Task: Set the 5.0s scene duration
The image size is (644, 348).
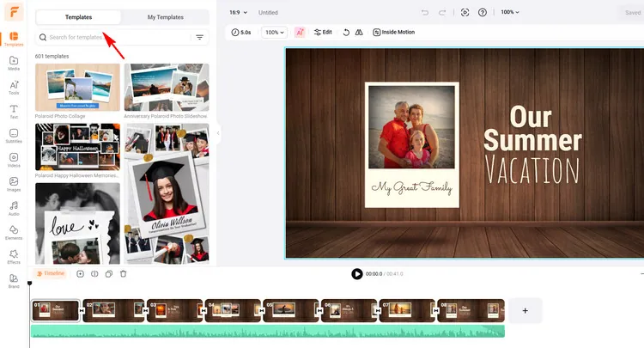Action: pos(241,32)
